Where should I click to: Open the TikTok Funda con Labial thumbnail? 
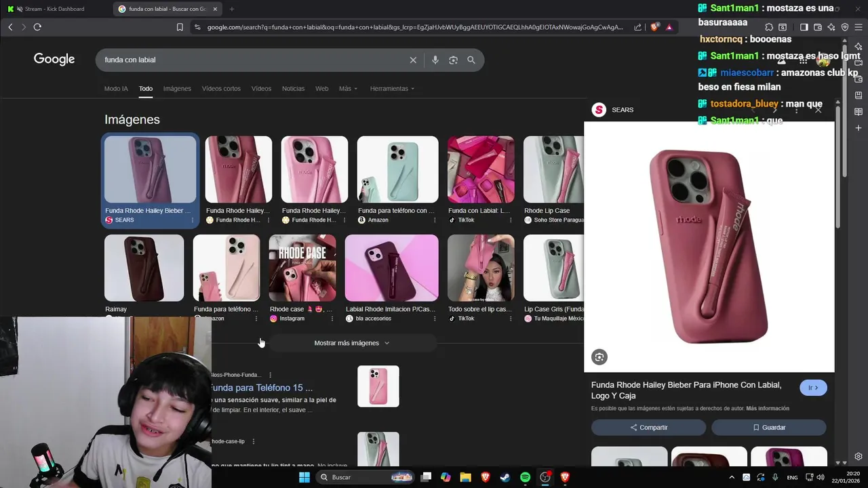click(x=481, y=169)
